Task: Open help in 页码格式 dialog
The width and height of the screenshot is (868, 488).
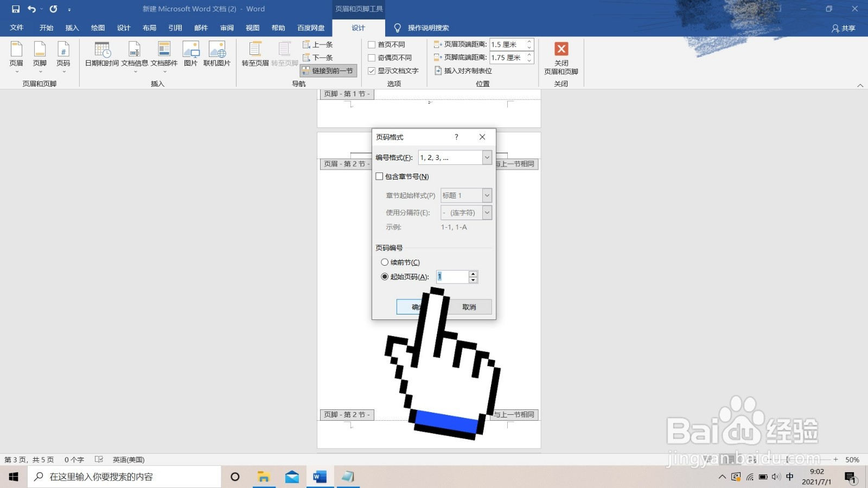Action: pyautogui.click(x=456, y=137)
